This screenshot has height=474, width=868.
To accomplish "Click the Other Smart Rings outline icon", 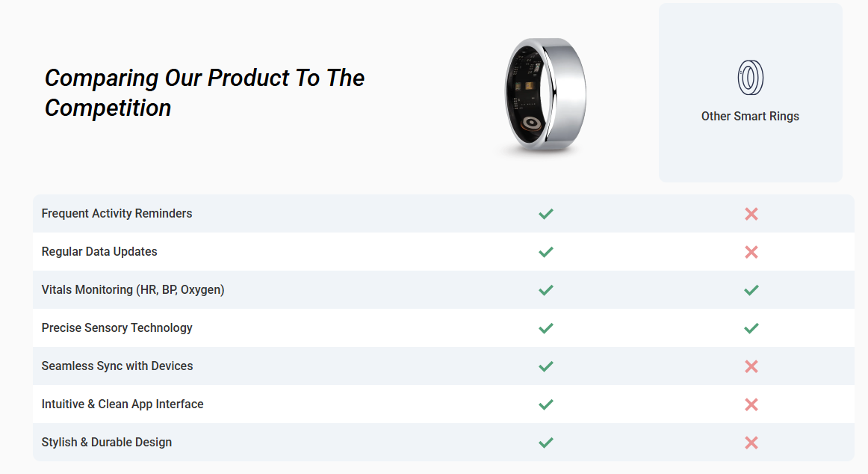I will pyautogui.click(x=750, y=78).
